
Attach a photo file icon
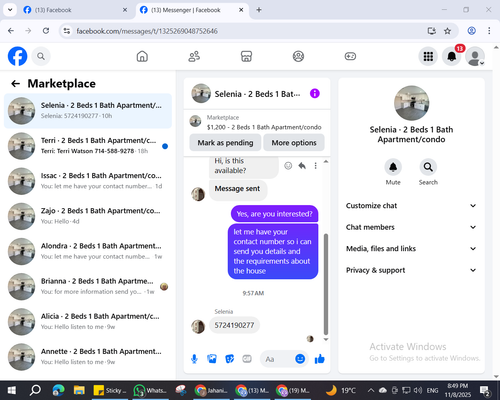click(x=212, y=359)
